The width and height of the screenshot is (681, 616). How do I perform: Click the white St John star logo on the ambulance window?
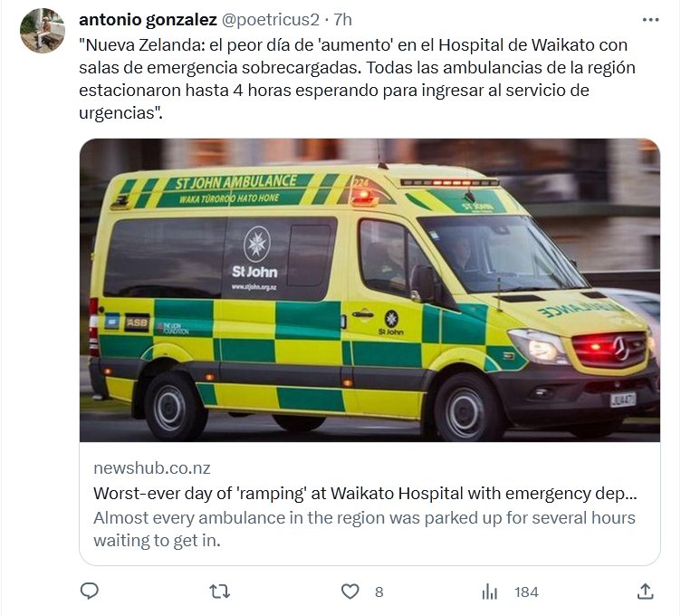click(256, 244)
